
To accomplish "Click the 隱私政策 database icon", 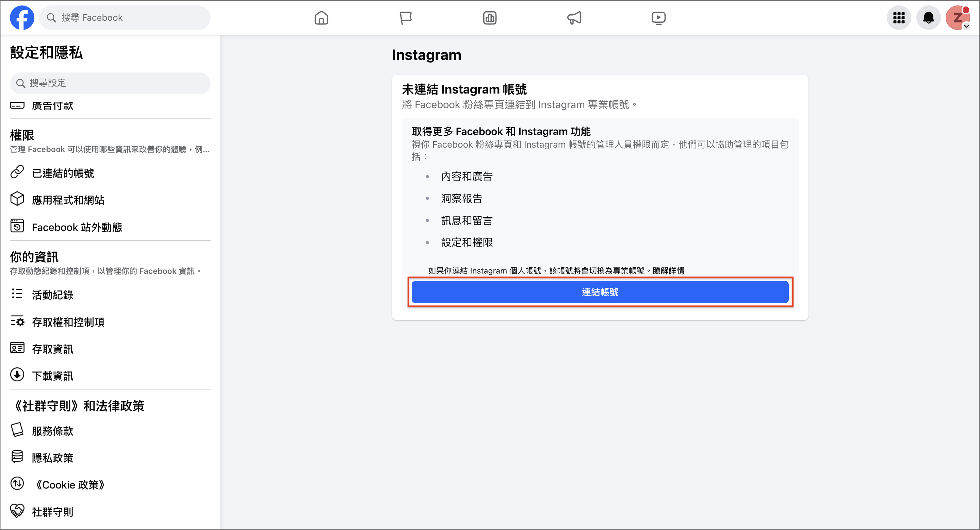I will click(17, 457).
